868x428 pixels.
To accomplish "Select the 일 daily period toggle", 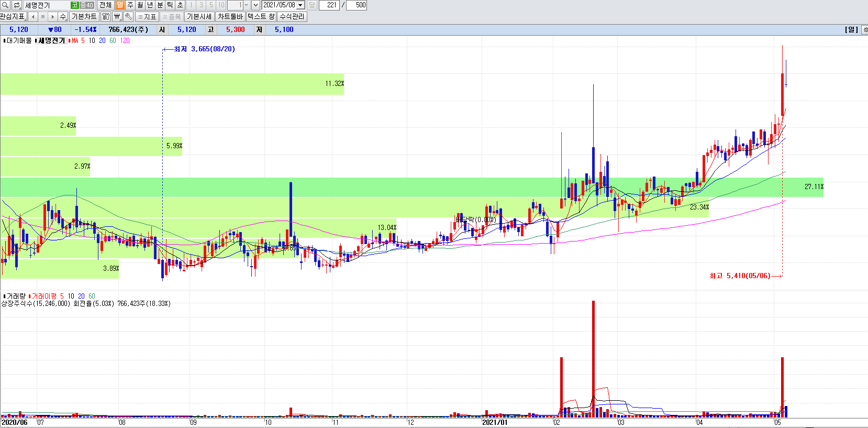I will tap(120, 5).
